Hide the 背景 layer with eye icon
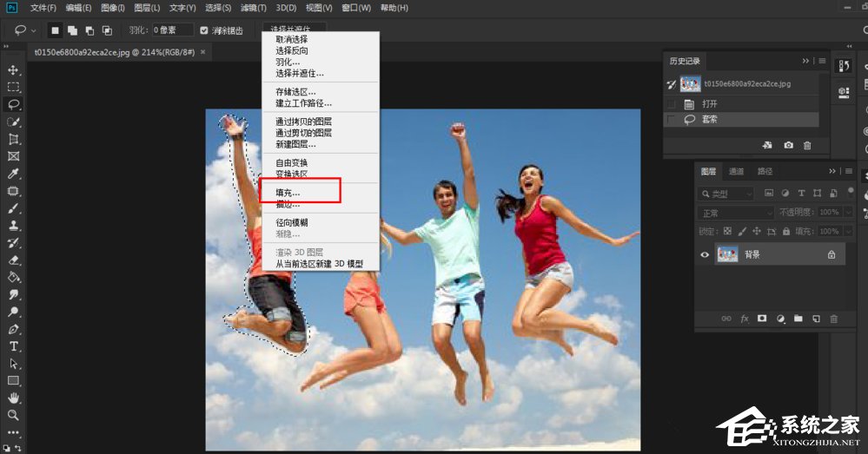Image resolution: width=868 pixels, height=454 pixels. point(705,254)
